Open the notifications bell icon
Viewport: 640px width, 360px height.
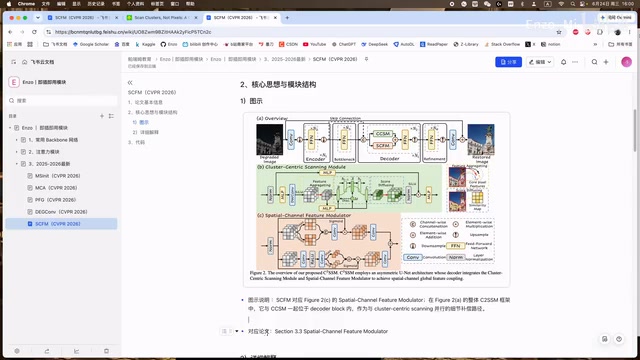pyautogui.click(x=563, y=62)
